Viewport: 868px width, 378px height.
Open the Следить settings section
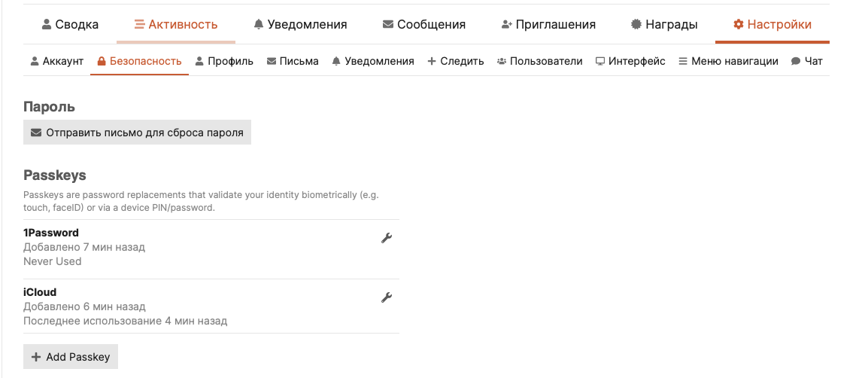click(455, 61)
